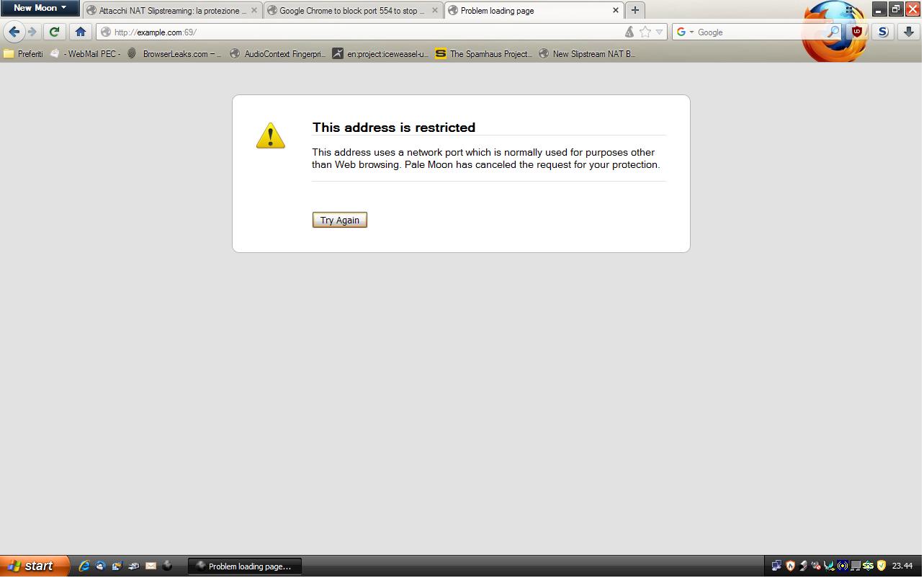Click the yellow warning triangle icon

coord(271,135)
